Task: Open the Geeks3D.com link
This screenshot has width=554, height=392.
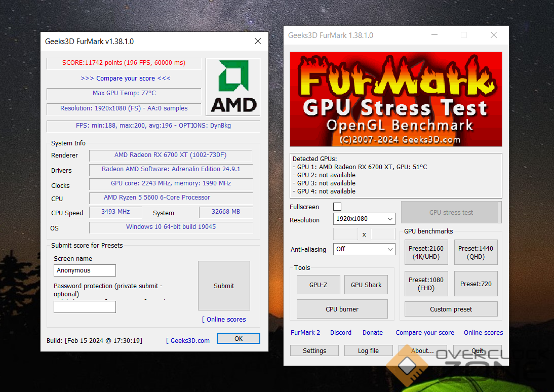Action: [x=190, y=341]
